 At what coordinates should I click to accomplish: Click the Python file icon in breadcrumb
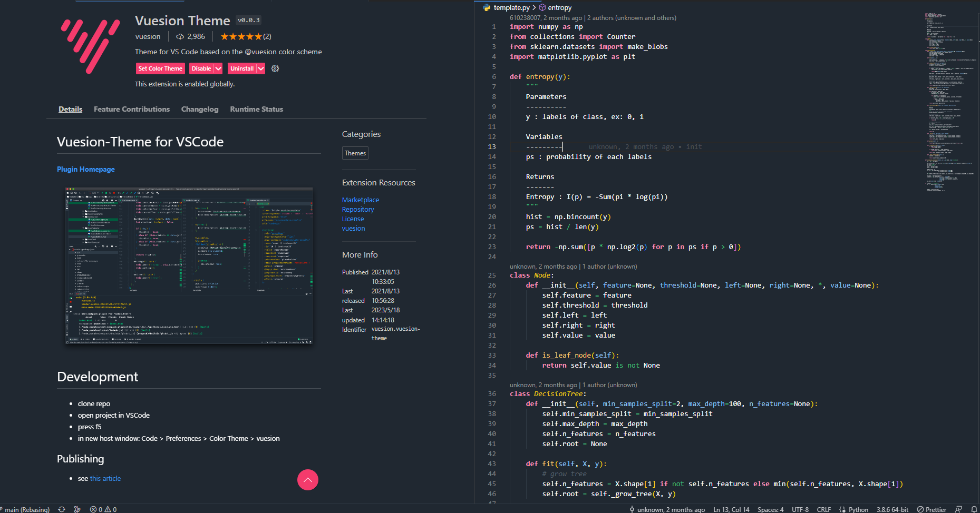(x=487, y=7)
